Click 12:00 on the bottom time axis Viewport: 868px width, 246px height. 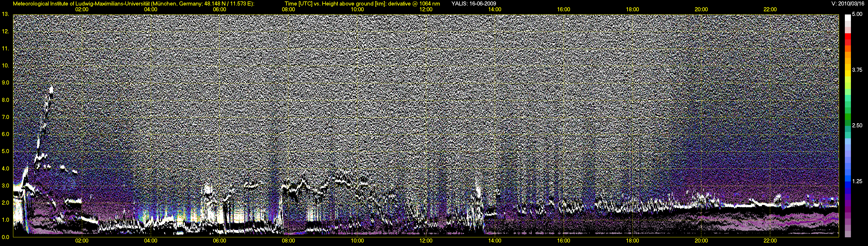[x=426, y=241]
